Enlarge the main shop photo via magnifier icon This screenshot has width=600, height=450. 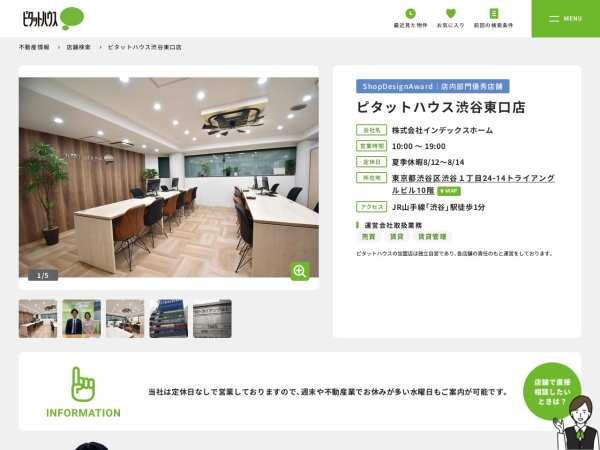tap(300, 271)
